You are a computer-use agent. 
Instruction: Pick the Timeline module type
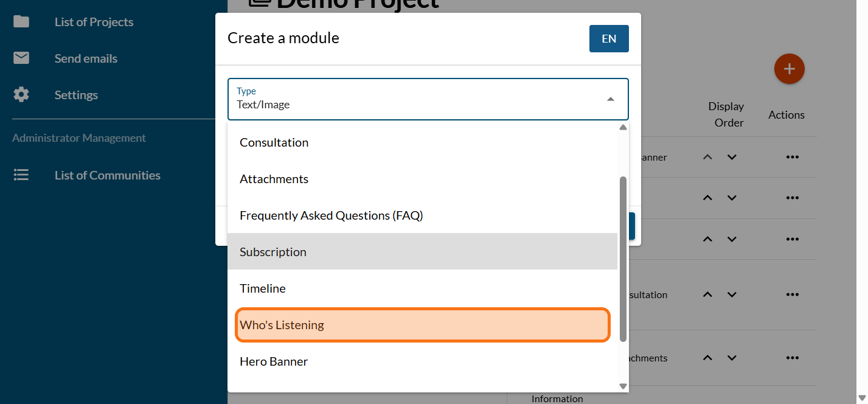pos(422,288)
